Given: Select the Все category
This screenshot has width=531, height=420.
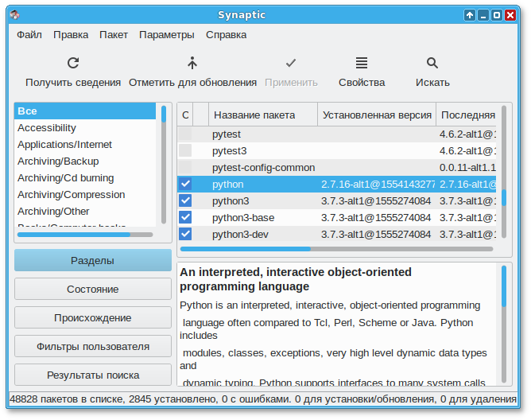Looking at the screenshot, I should click(x=85, y=111).
